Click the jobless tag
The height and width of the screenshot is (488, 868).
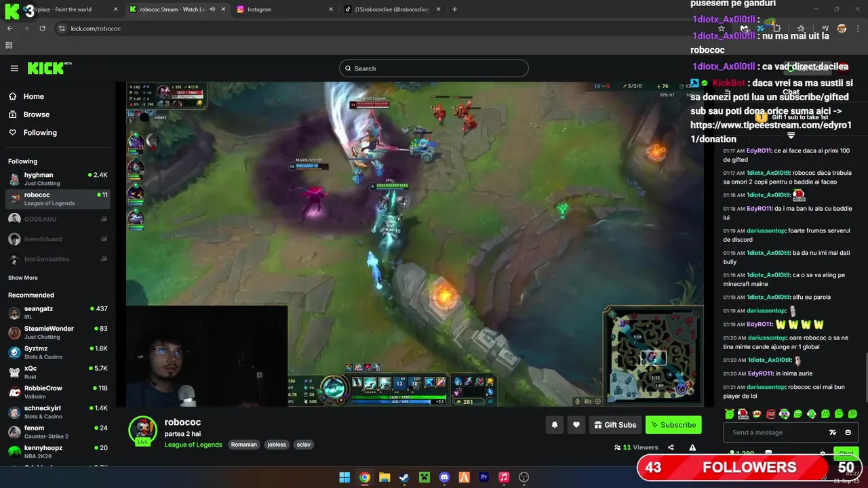(277, 445)
